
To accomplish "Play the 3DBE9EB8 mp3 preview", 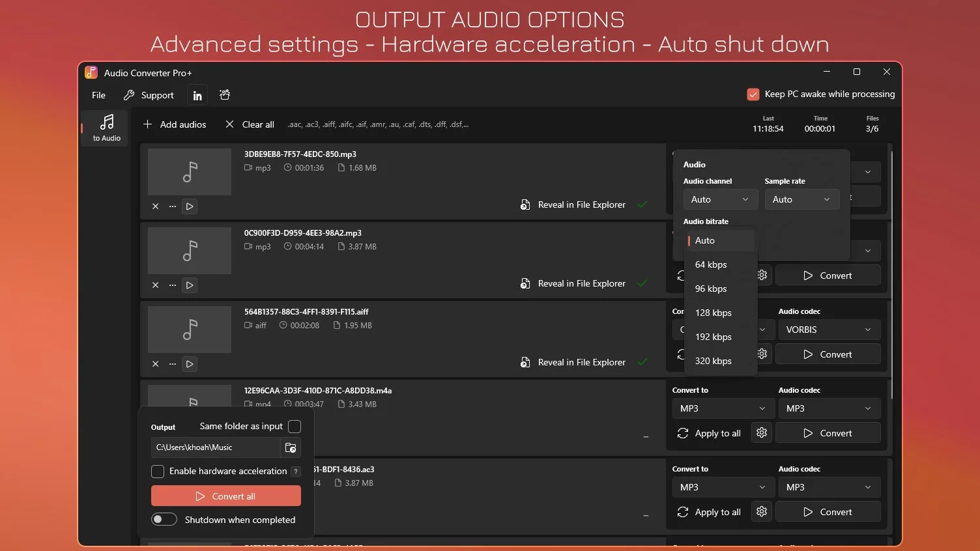I will click(x=190, y=206).
